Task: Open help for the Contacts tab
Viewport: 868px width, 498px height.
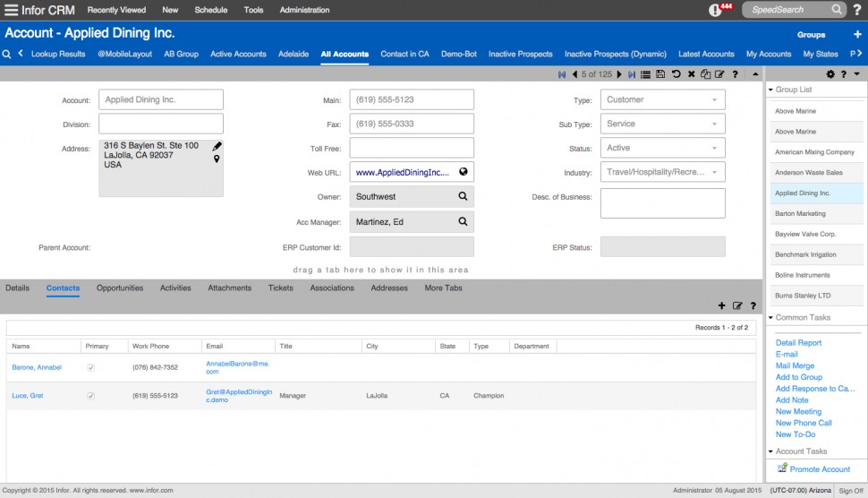Action: [753, 305]
